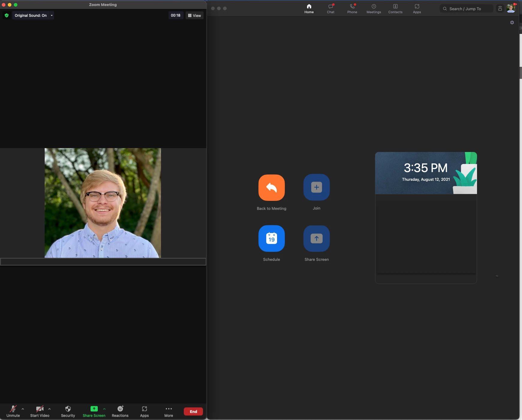Click the encryption shield icon
Viewport: 522px width, 420px height.
7,15
